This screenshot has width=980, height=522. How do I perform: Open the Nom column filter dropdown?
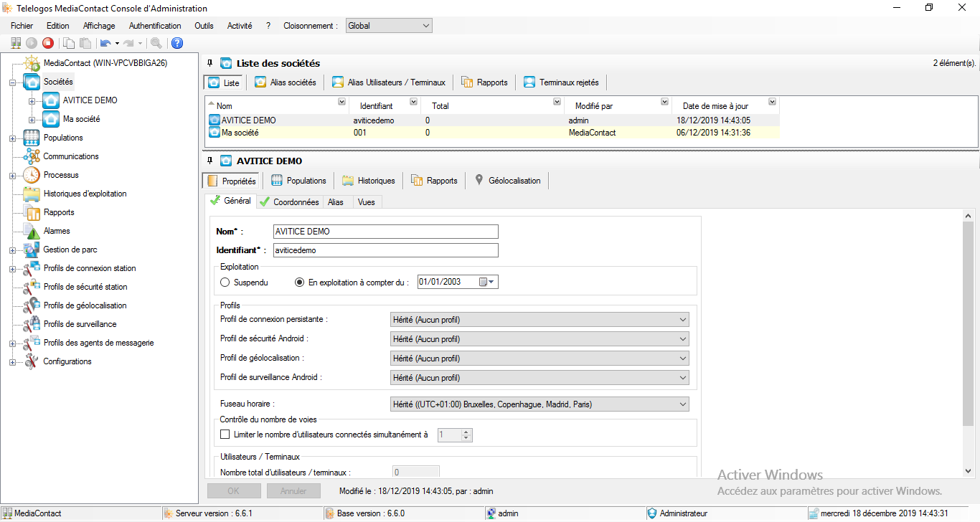tap(341, 102)
